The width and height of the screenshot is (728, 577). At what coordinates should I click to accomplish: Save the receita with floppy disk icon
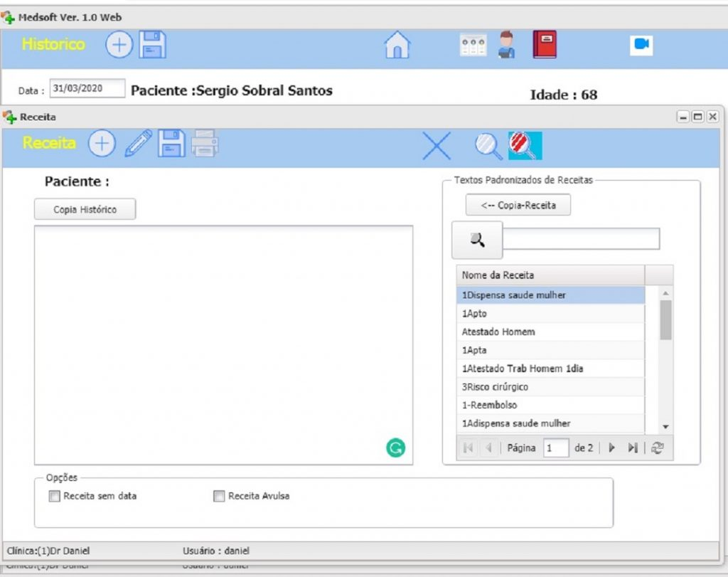171,144
